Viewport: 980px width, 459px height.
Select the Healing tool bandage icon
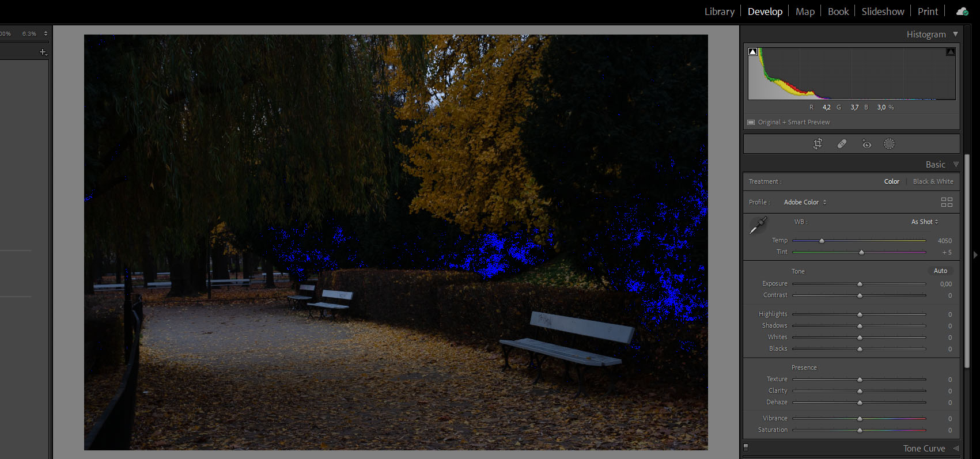842,144
